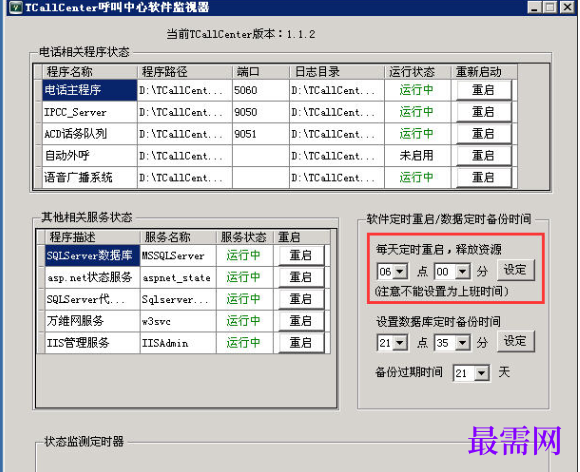Click the 程序路径 column header
Image resolution: width=580 pixels, height=472 pixels.
185,72
